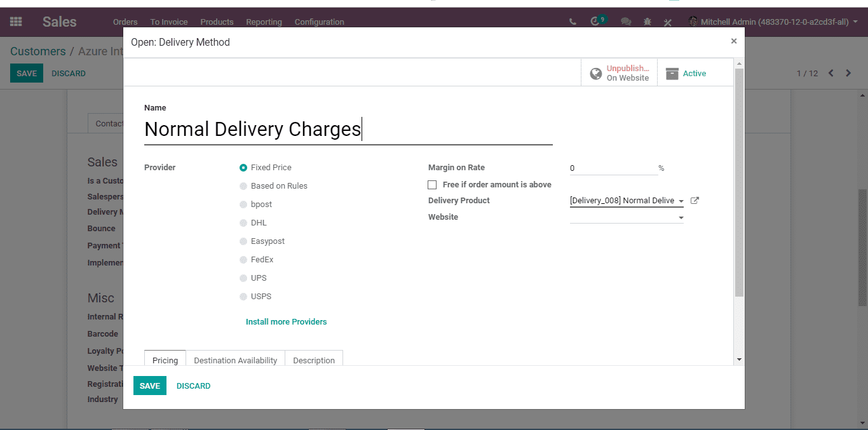Discard changes in the dialog

(193, 386)
